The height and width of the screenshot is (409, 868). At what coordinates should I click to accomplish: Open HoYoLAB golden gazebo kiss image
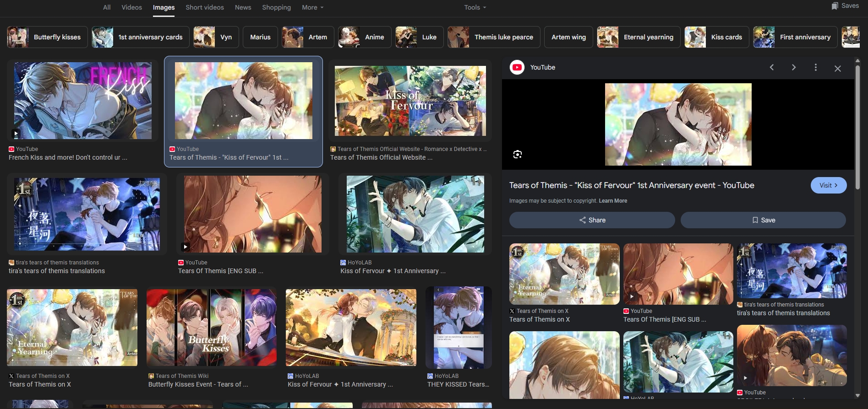[x=351, y=328]
